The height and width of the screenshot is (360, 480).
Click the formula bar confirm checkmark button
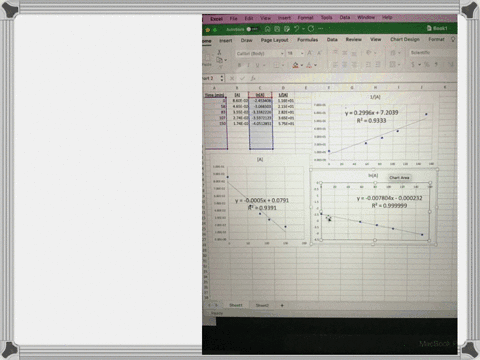click(242, 78)
